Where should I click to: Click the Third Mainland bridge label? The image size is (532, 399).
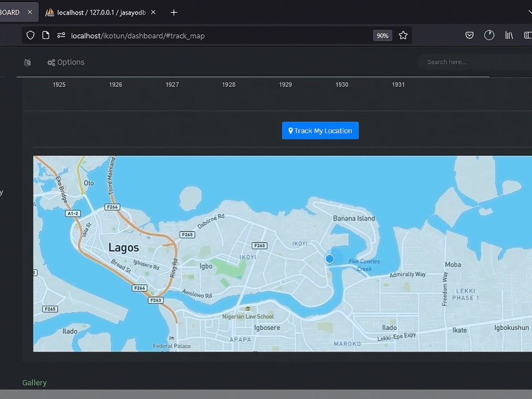pos(112,175)
